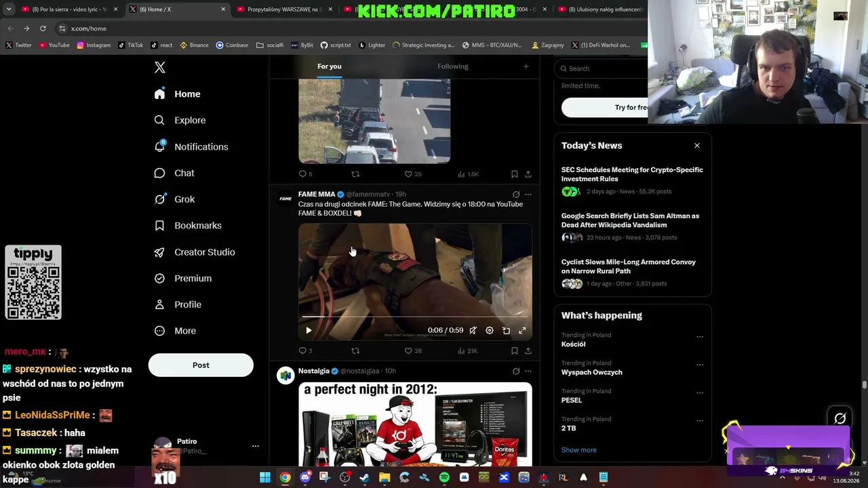This screenshot has width=868, height=488.
Task: Open Notifications in the sidebar
Action: (x=192, y=146)
